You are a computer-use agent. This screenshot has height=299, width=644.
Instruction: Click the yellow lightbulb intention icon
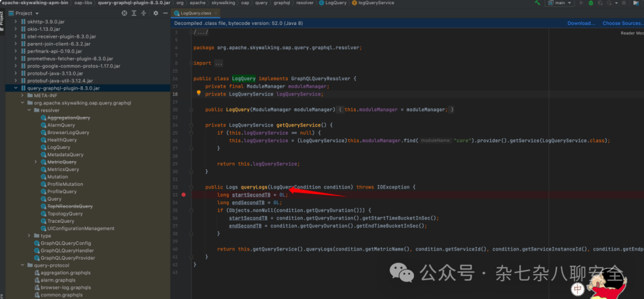tap(199, 93)
